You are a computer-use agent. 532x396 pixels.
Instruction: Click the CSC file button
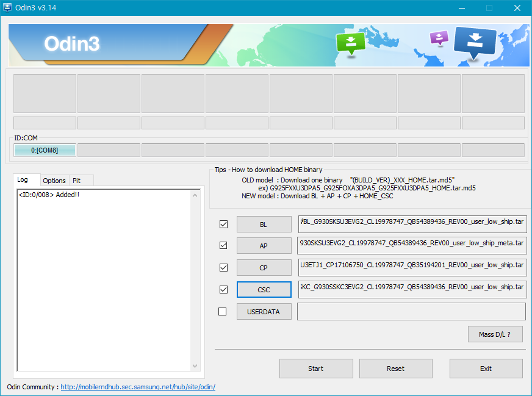tap(264, 289)
